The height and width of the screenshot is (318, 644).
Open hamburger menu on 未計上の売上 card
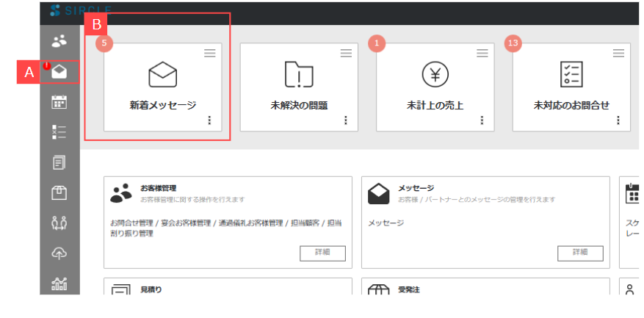(482, 53)
